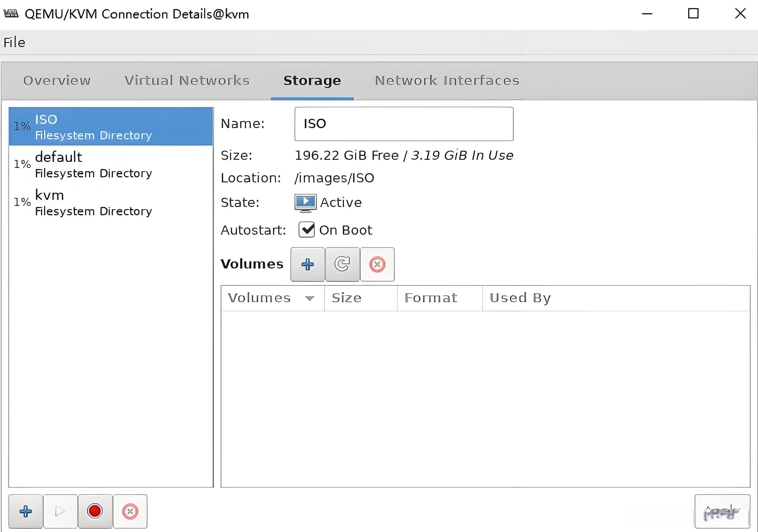Click the red stop pool button
This screenshot has height=532, width=758.
95,511
